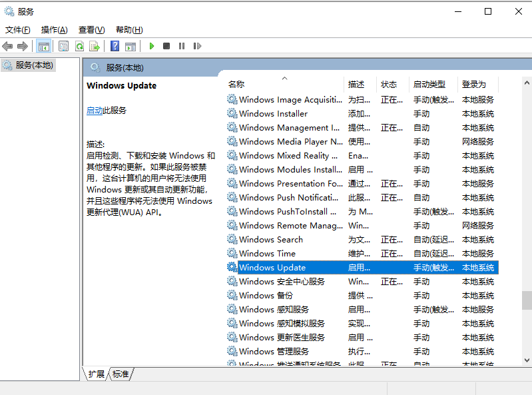Click the vertical scrollbar thumb
Viewport: 532px width, 395px height.
527,300
